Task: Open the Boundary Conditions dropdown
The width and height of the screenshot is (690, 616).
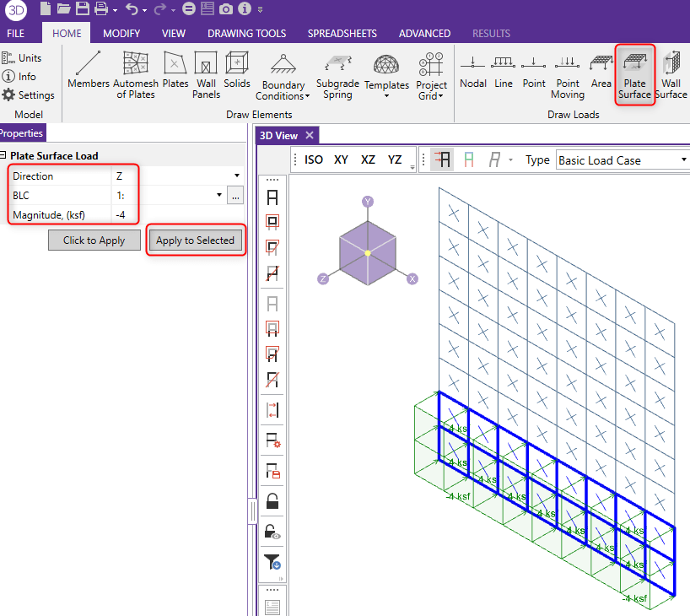Action: pos(283,75)
